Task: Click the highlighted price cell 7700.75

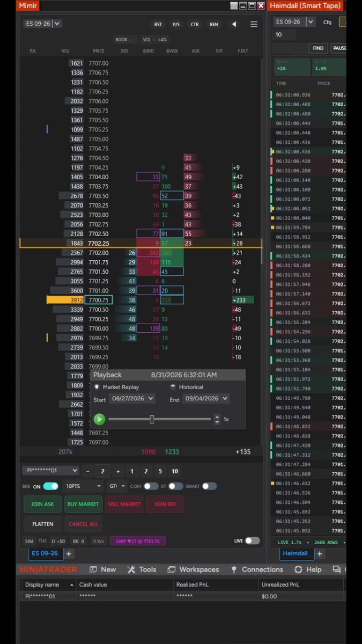Action: pos(99,300)
